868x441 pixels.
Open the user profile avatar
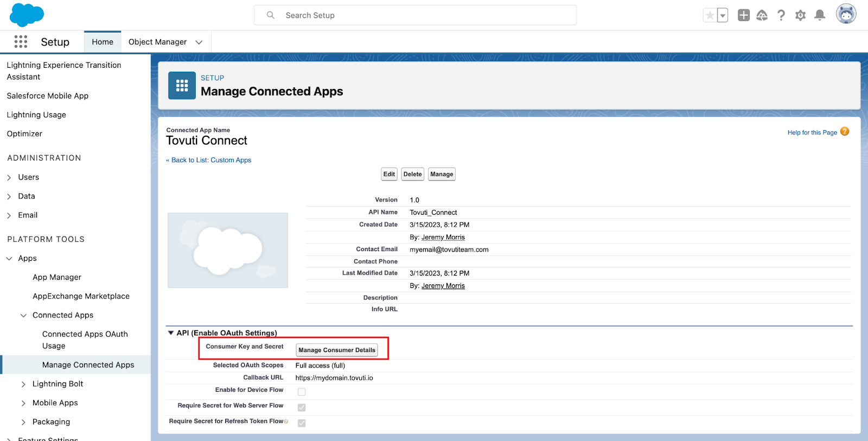846,14
